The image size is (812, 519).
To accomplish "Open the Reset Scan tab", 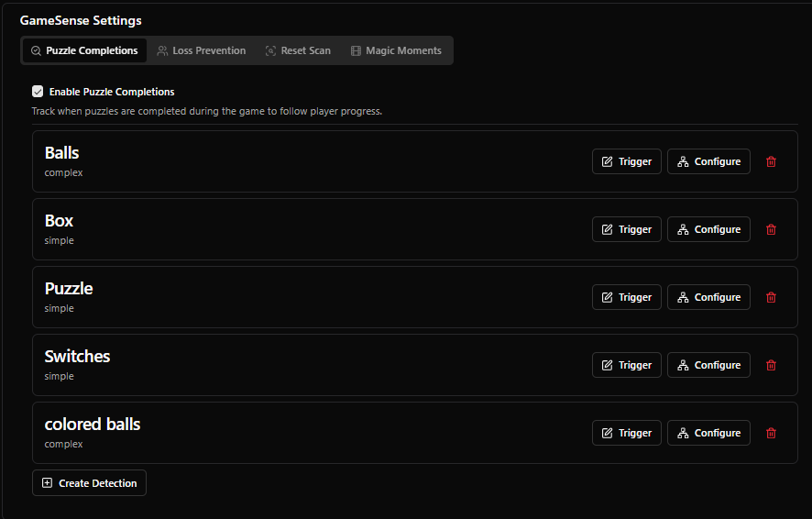I will [298, 50].
